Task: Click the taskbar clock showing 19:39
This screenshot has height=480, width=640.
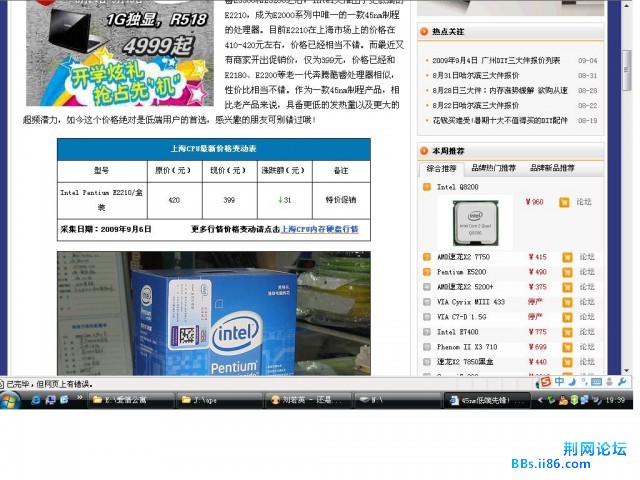Action: (615, 400)
